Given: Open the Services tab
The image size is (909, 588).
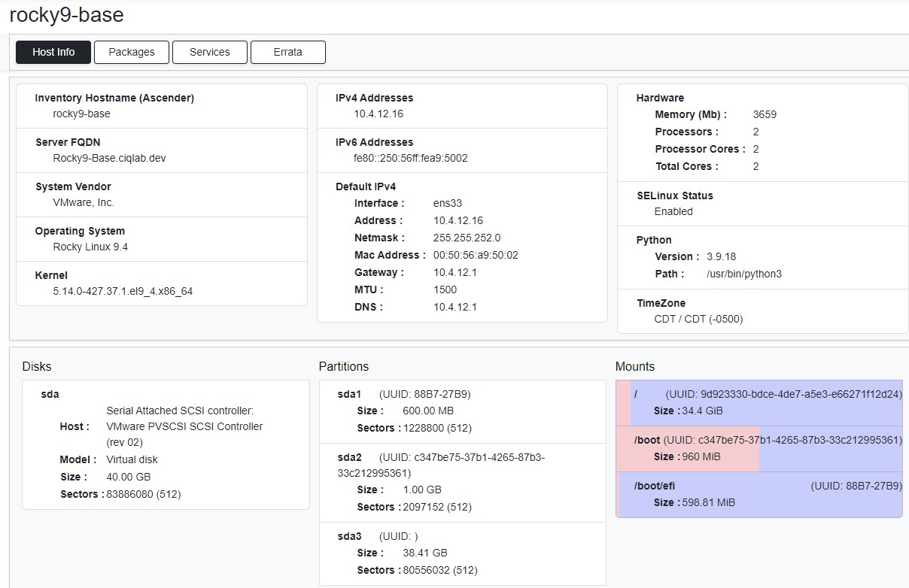Looking at the screenshot, I should tap(209, 52).
